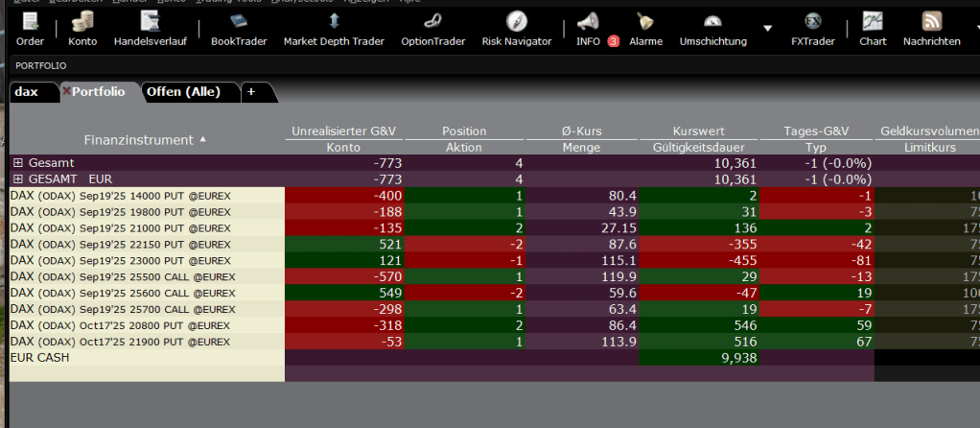Switch to the dax tab

click(x=27, y=92)
